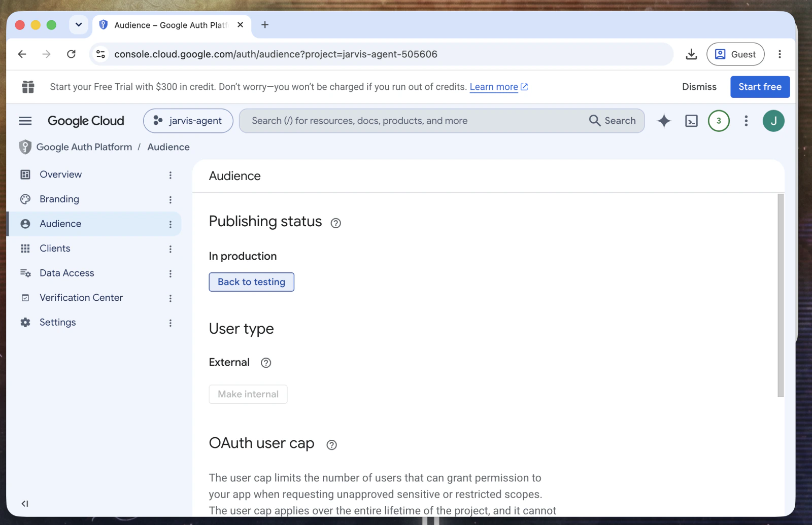This screenshot has height=525, width=812.
Task: Close the Audience browser tab
Action: coord(241,25)
